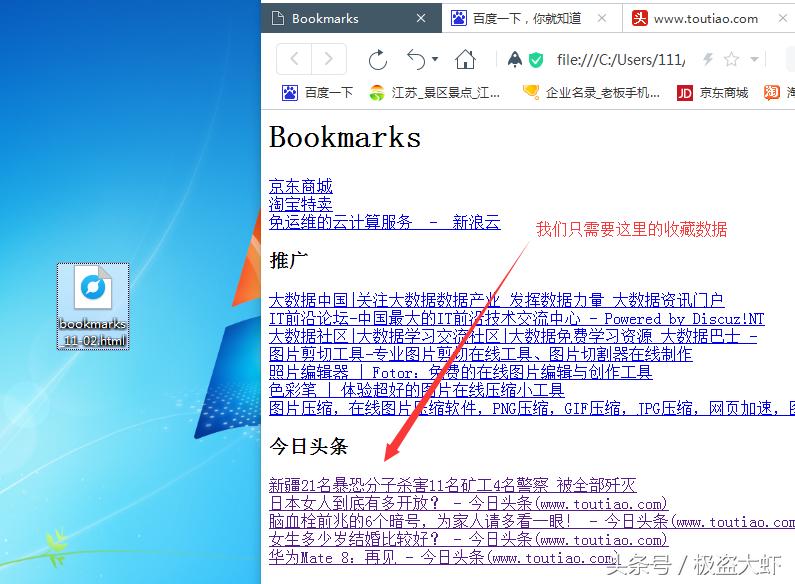Screen dimensions: 795x584
Task: Go forward with the browser forward arrow
Action: point(329,59)
